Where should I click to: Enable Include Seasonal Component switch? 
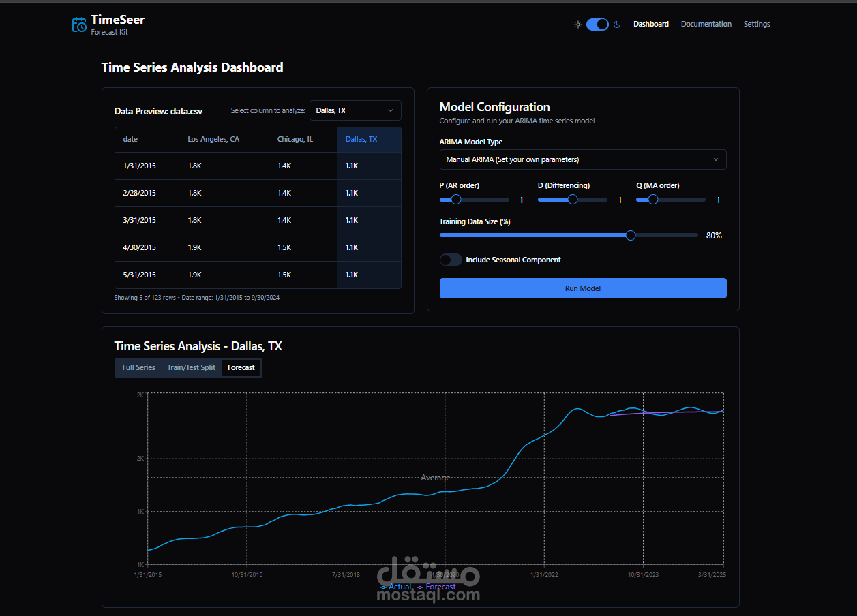(451, 260)
